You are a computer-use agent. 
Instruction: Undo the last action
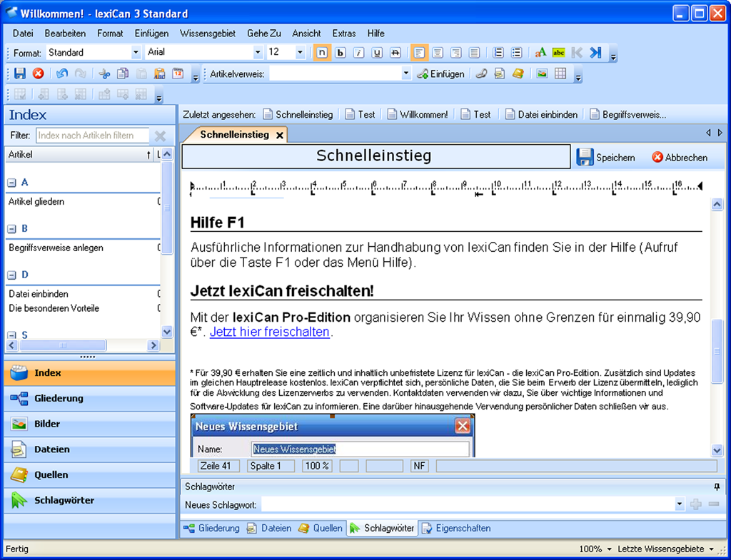[x=62, y=73]
